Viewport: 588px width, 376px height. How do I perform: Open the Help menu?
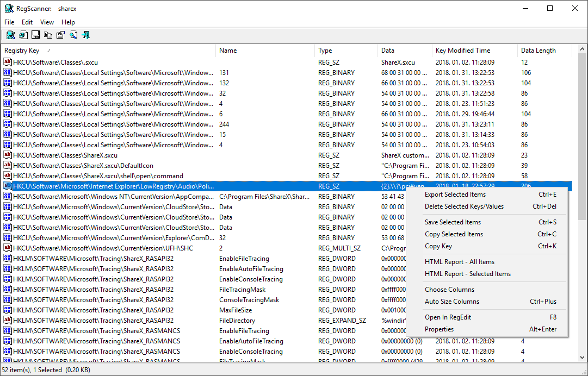[68, 22]
